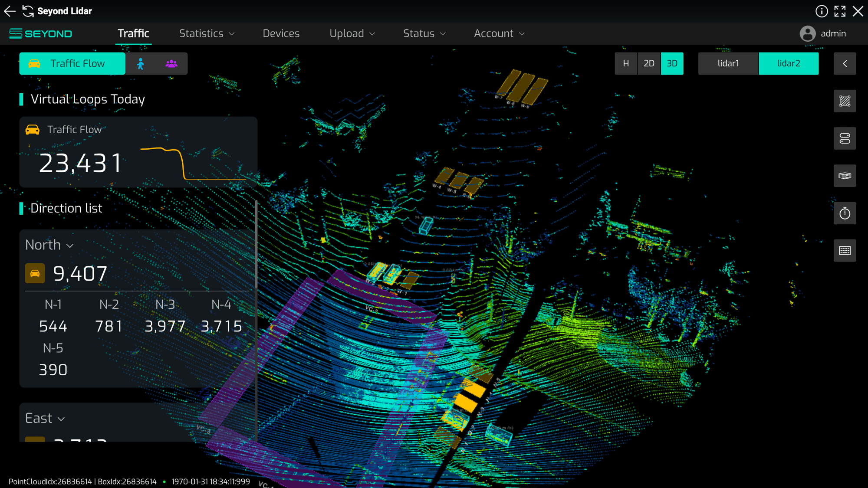
Task: Switch to 2D view mode
Action: click(x=649, y=63)
